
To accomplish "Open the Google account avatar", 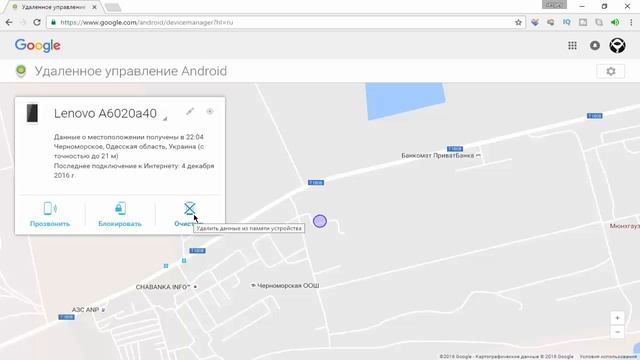I will (x=617, y=46).
